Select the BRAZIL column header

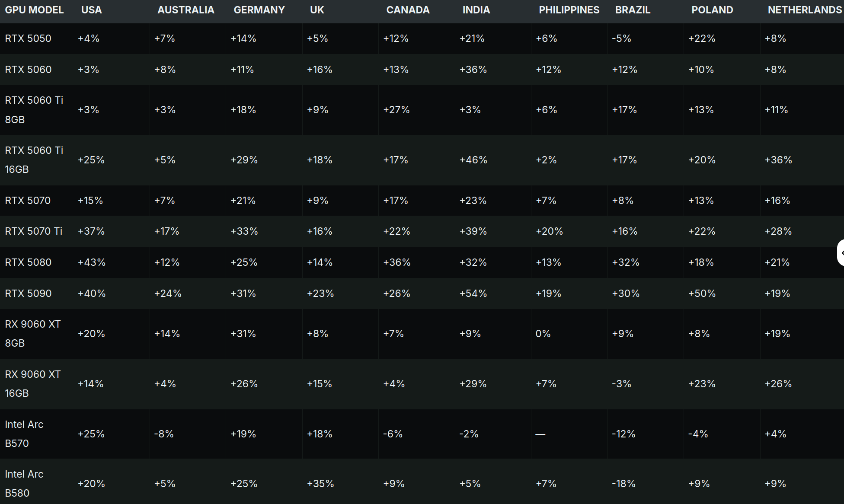click(633, 10)
